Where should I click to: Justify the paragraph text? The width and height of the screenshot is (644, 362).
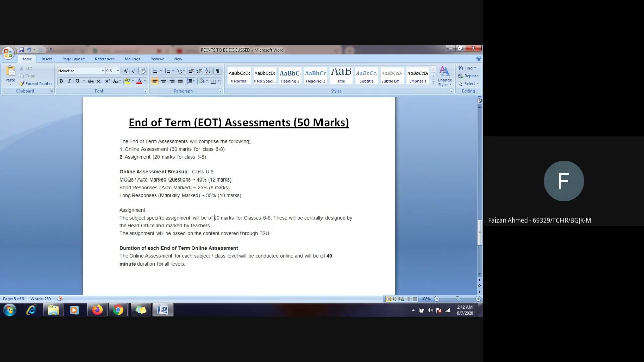(x=180, y=81)
